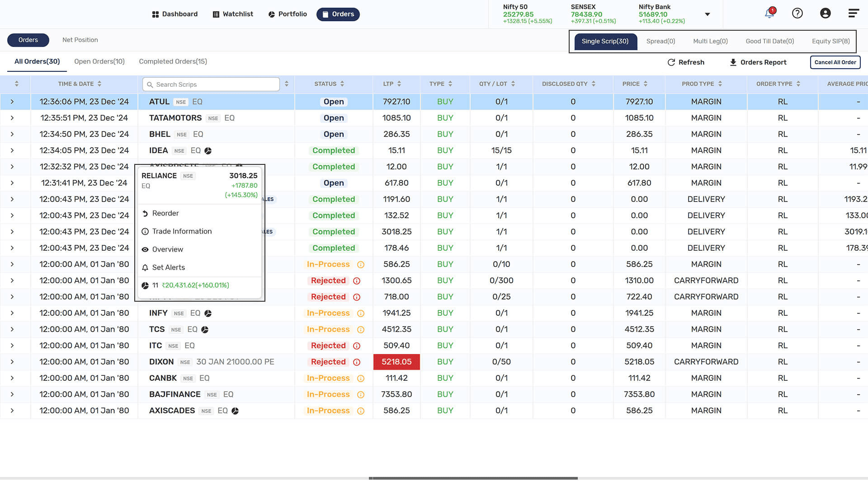868x481 pixels.
Task: Open the user profile icon
Action: point(826,14)
